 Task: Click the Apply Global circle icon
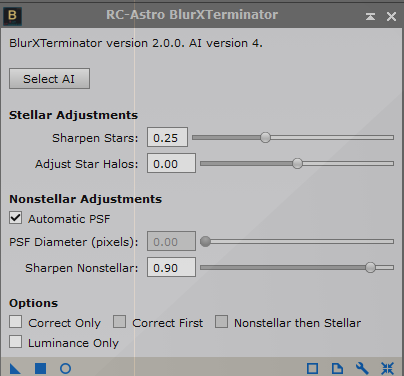(x=65, y=369)
